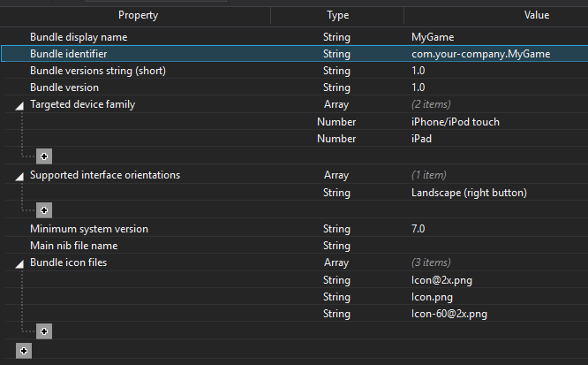Select the Minimum system version property
588x365 pixels.
coord(89,229)
